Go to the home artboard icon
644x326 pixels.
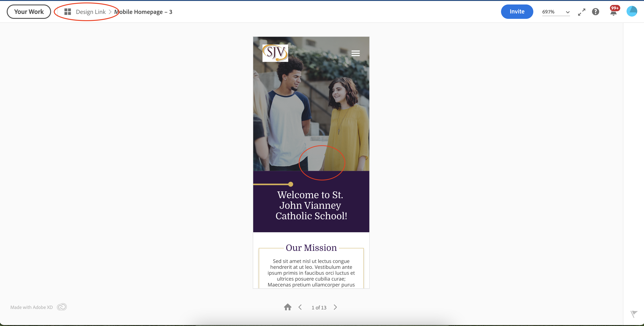coord(287,307)
